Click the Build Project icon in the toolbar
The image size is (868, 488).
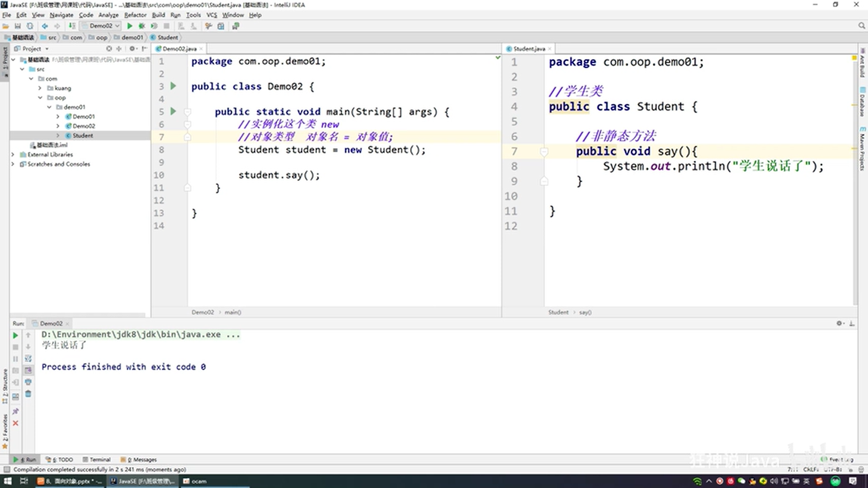tap(72, 26)
